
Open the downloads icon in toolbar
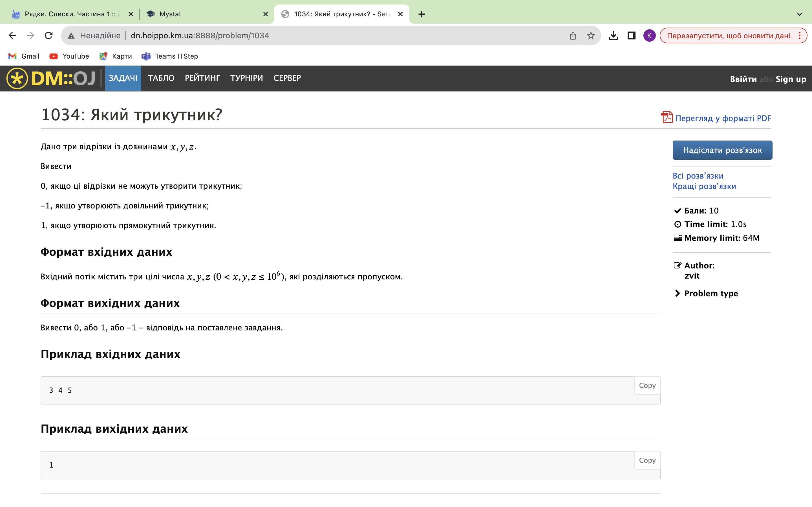(x=613, y=35)
